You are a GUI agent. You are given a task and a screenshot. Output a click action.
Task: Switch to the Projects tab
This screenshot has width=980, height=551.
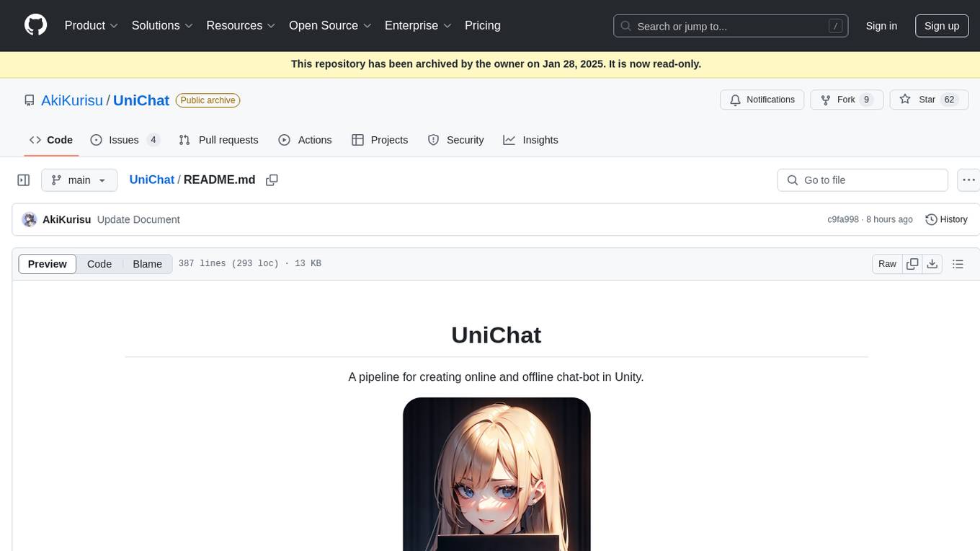[x=380, y=140]
